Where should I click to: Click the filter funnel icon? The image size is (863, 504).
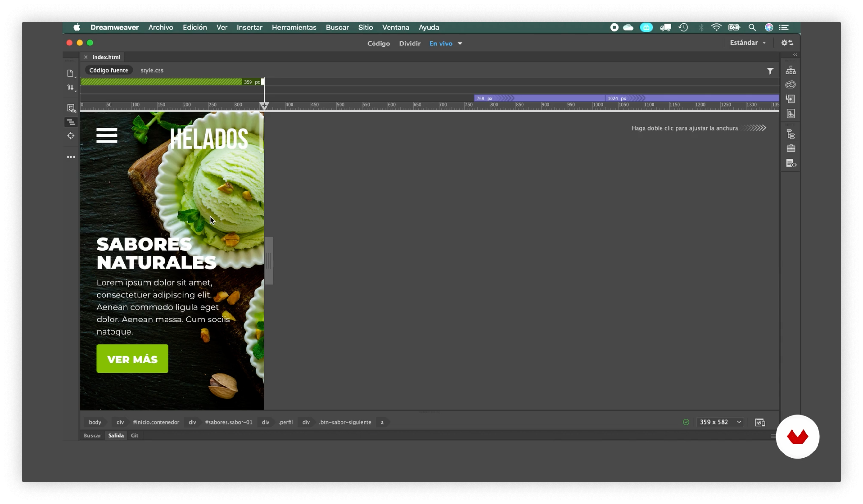click(770, 71)
